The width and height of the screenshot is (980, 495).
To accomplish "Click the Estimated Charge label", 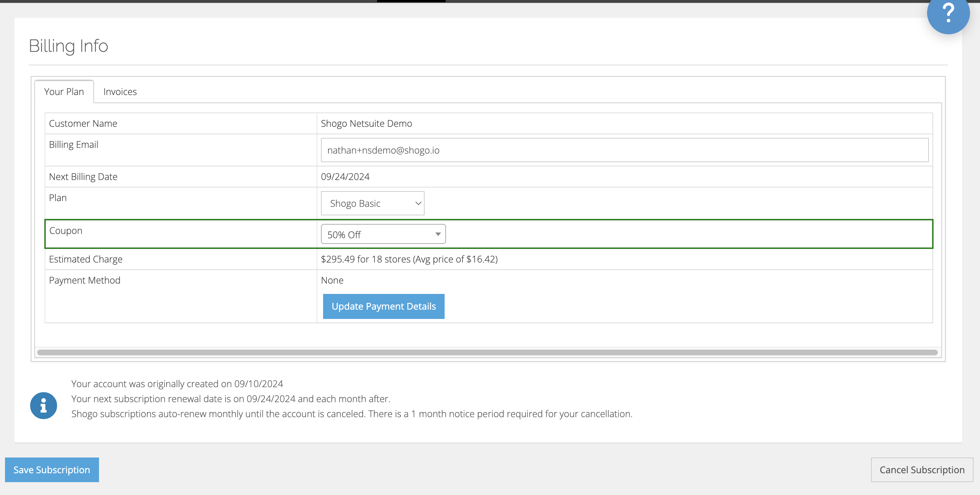I will 85,259.
